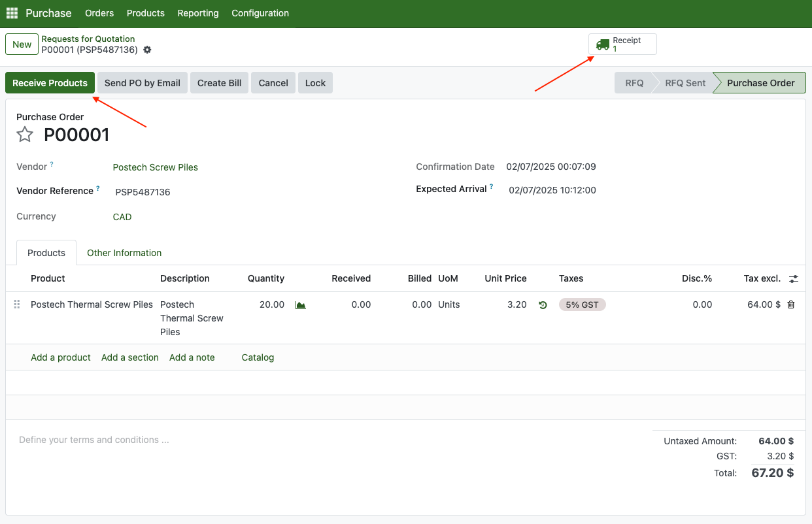812x524 pixels.
Task: Open the column settings adjust icon
Action: click(x=793, y=279)
